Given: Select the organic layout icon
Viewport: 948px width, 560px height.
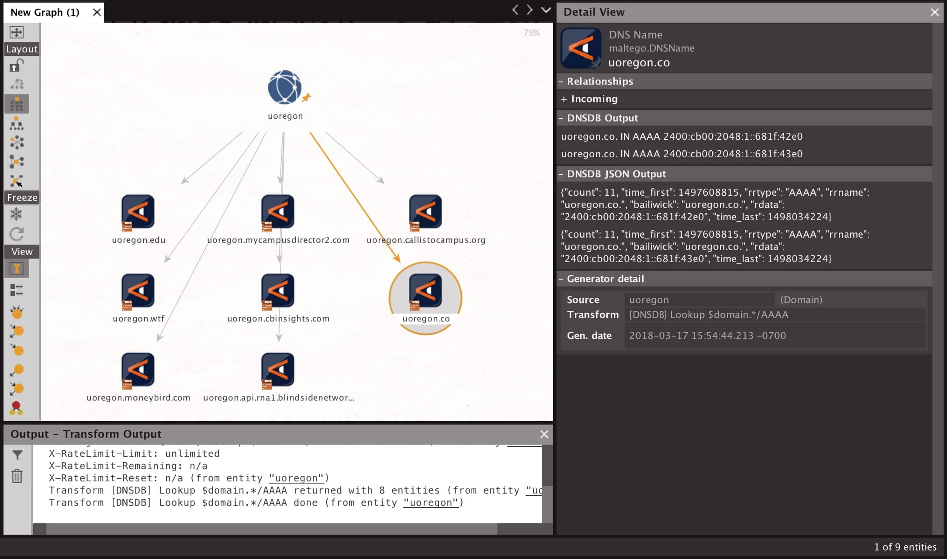Looking at the screenshot, I should pyautogui.click(x=17, y=162).
